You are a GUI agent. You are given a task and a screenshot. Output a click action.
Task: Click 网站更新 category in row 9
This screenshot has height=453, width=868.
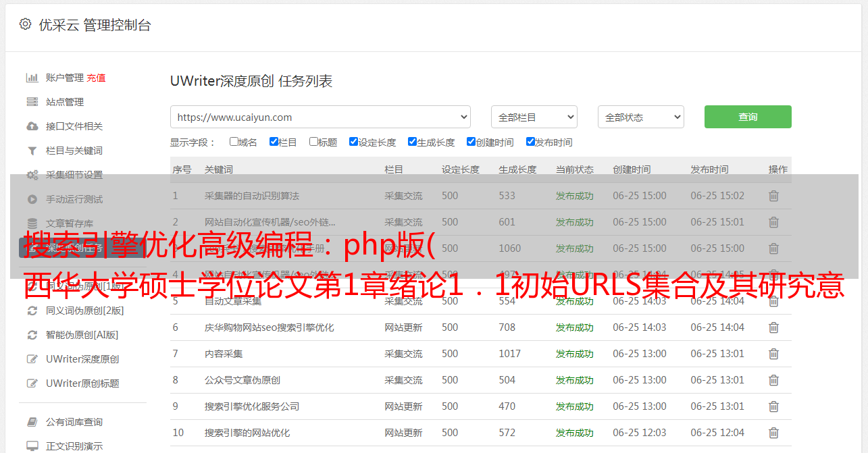pos(404,406)
